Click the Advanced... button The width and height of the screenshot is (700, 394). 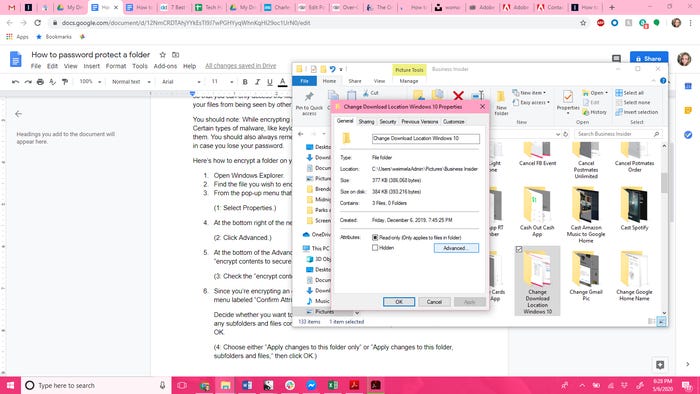pos(456,248)
